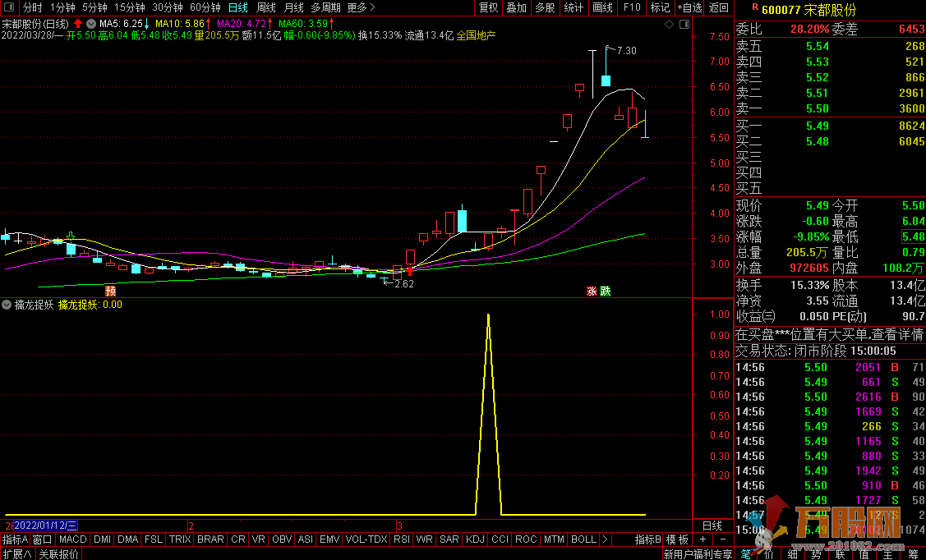
Task: Toggle the panel layout icon beside the diamond
Action: point(684,24)
